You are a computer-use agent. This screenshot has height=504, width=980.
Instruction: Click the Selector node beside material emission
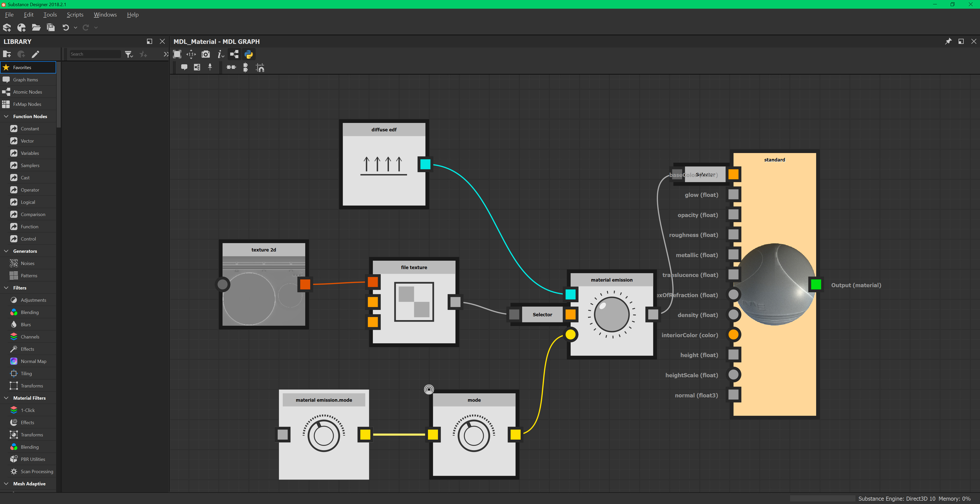point(542,314)
